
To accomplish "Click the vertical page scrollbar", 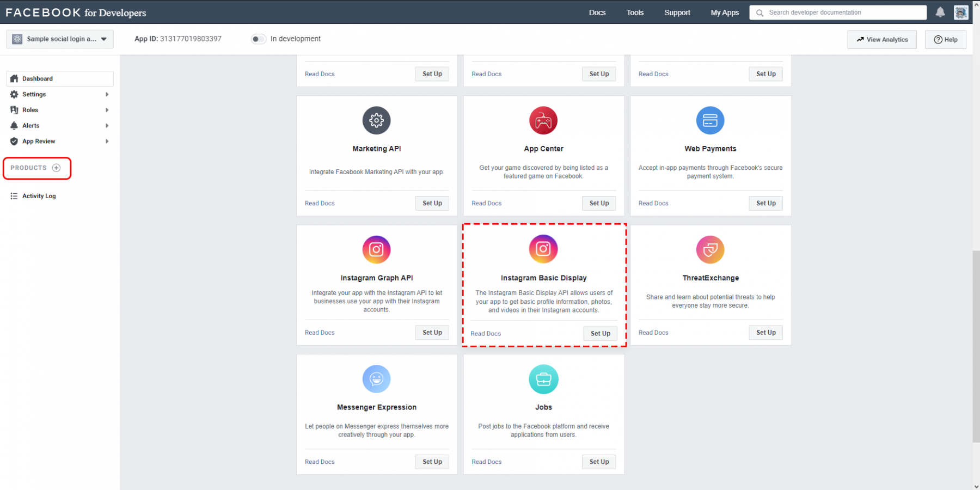I will point(976,347).
